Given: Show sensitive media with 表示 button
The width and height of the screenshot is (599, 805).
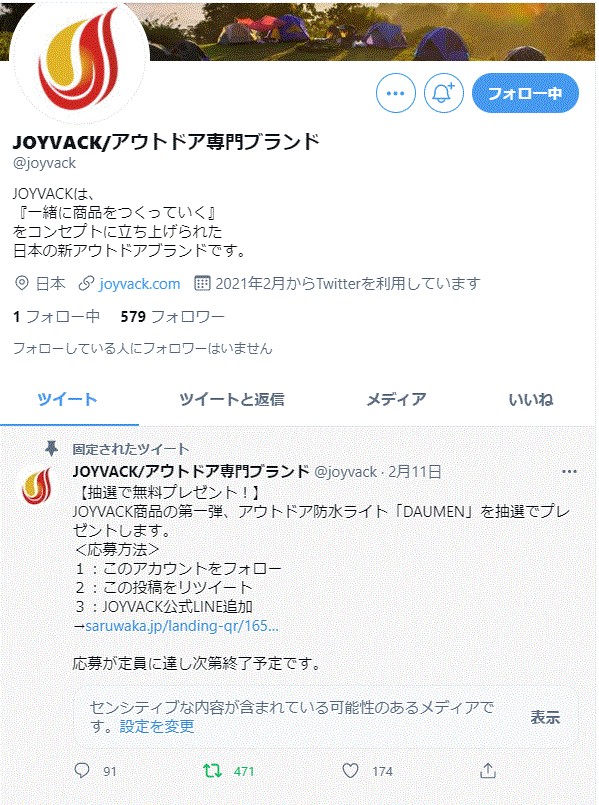Looking at the screenshot, I should (x=545, y=717).
